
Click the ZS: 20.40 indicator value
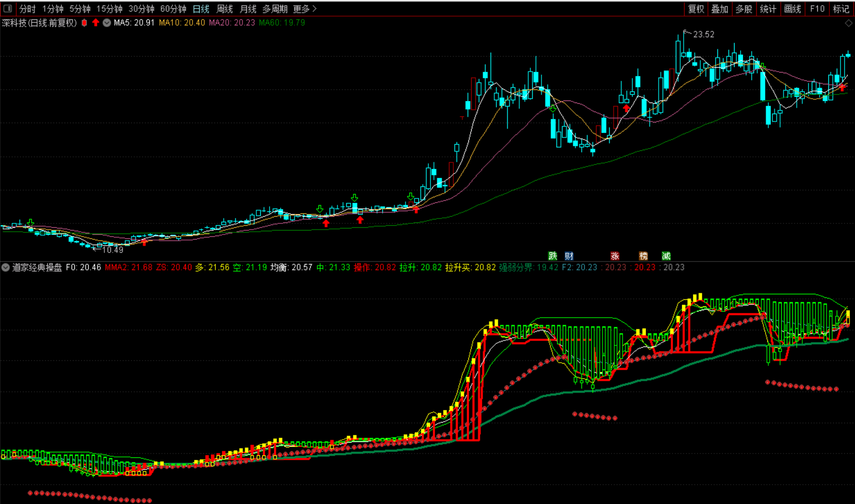[174, 267]
